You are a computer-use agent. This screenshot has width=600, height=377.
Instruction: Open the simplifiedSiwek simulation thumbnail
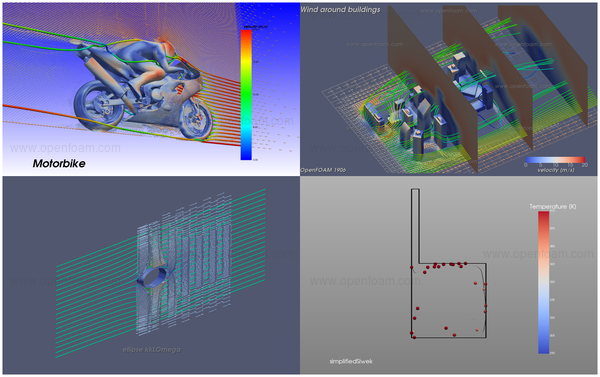click(x=448, y=275)
